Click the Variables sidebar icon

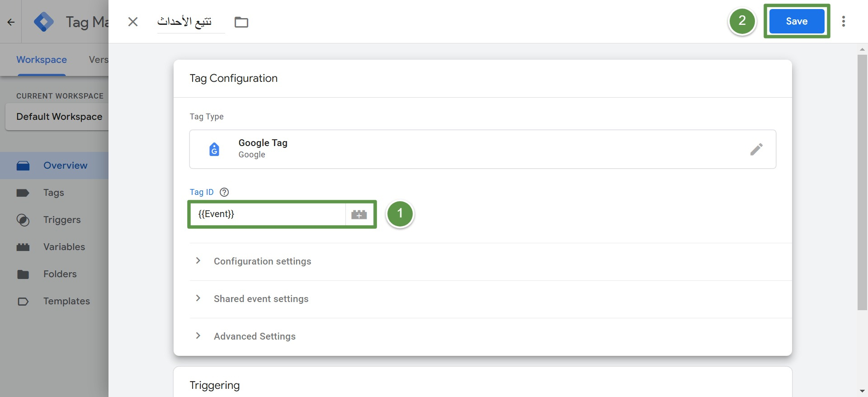pos(23,247)
